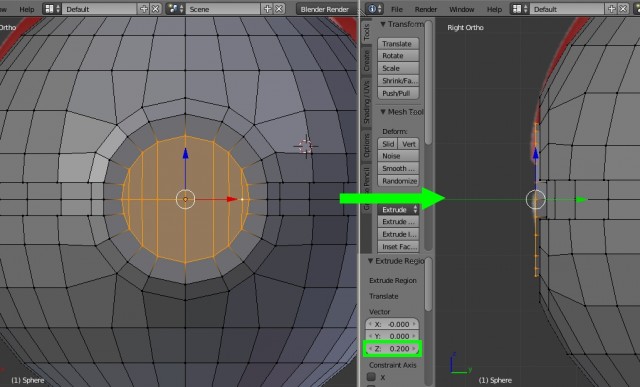Viewport: 640px width, 387px height.
Task: Click the Shrink/Fatten button
Action: [398, 81]
